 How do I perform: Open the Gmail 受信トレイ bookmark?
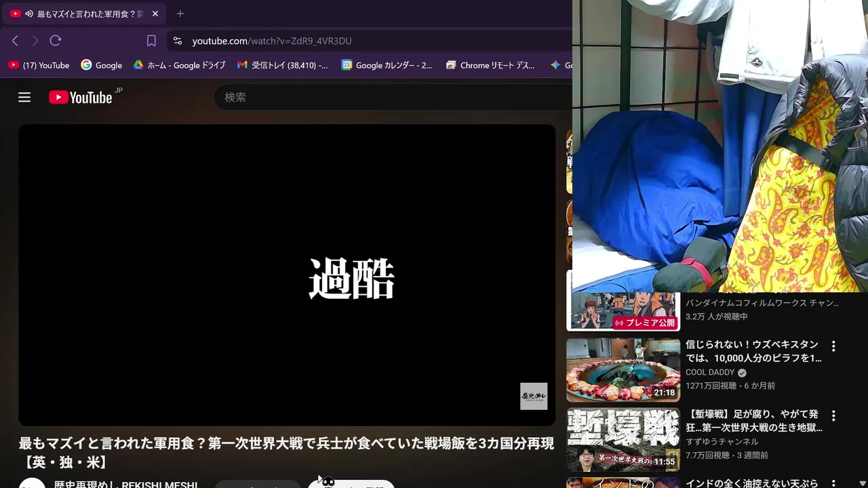click(283, 65)
